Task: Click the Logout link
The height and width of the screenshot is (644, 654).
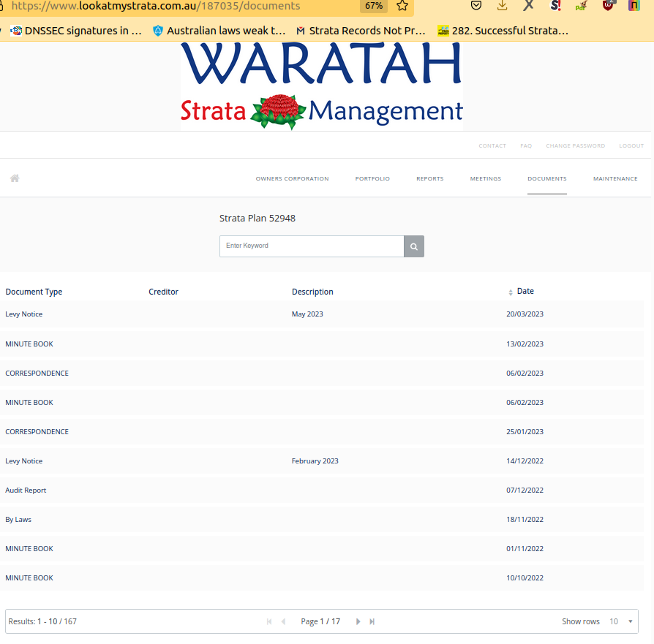Action: (631, 146)
